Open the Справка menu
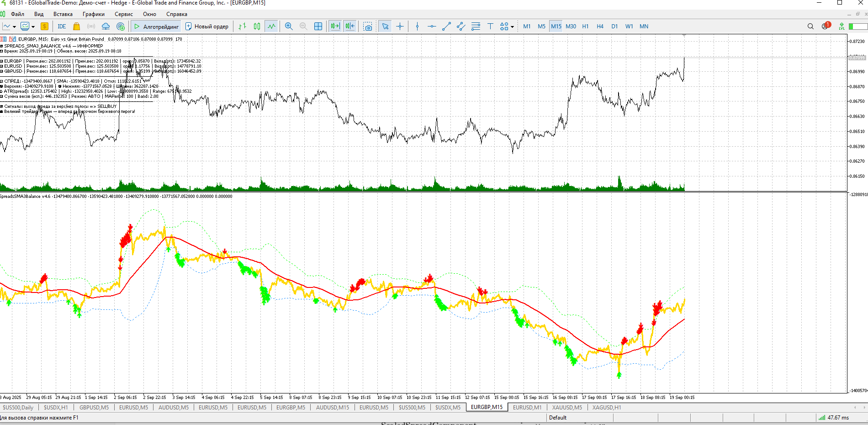Screen dimensions: 868x425 tap(177, 14)
